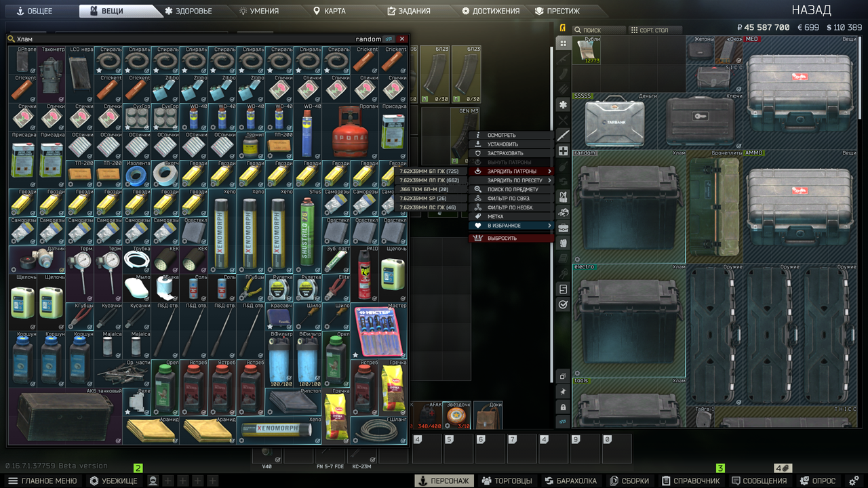Image resolution: width=868 pixels, height=488 pixels.
Task: Expand the Зарядить патроны submenu
Action: pos(511,171)
